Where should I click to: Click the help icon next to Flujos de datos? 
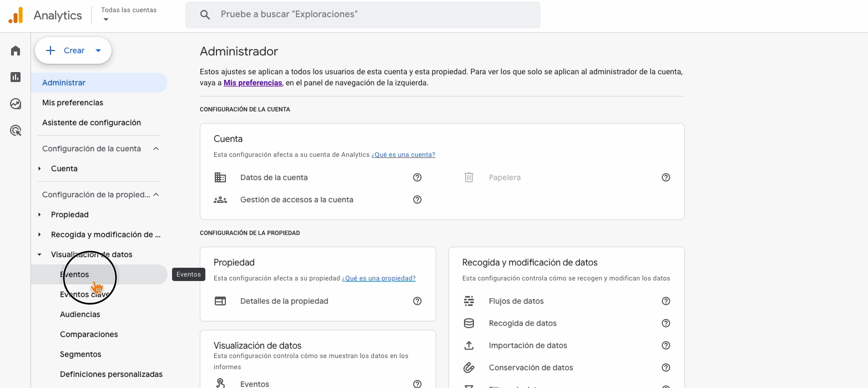tap(666, 301)
